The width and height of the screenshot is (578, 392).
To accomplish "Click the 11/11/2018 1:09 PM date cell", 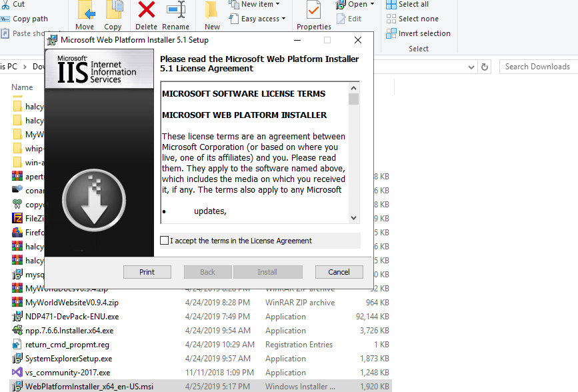I will (219, 373).
